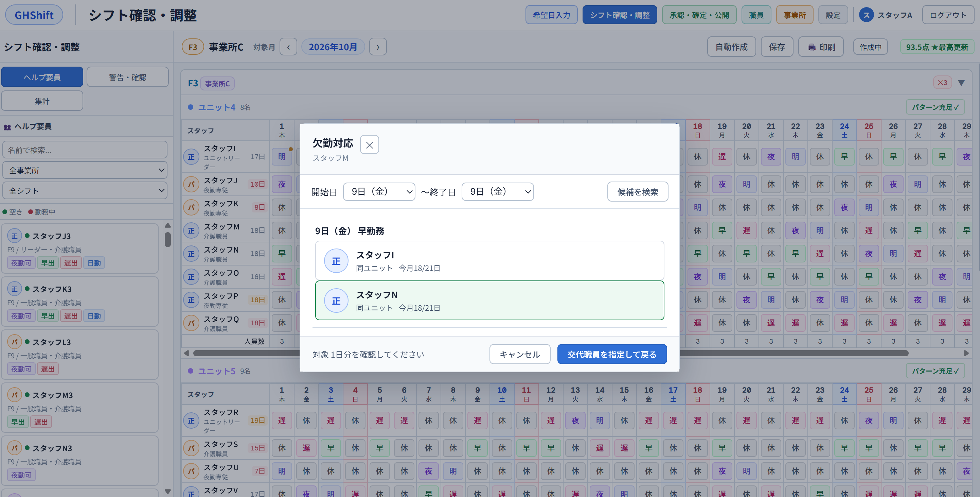Go to next month arrow
The height and width of the screenshot is (497, 980).
pyautogui.click(x=378, y=47)
